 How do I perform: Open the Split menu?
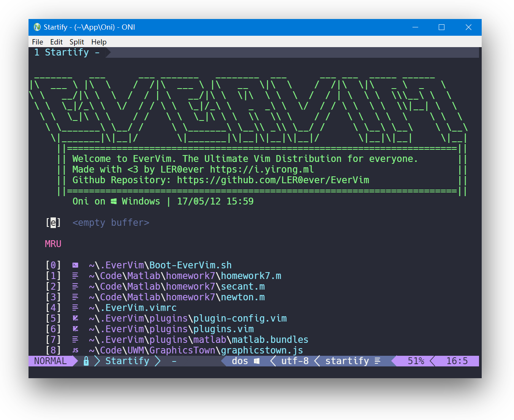tap(77, 42)
